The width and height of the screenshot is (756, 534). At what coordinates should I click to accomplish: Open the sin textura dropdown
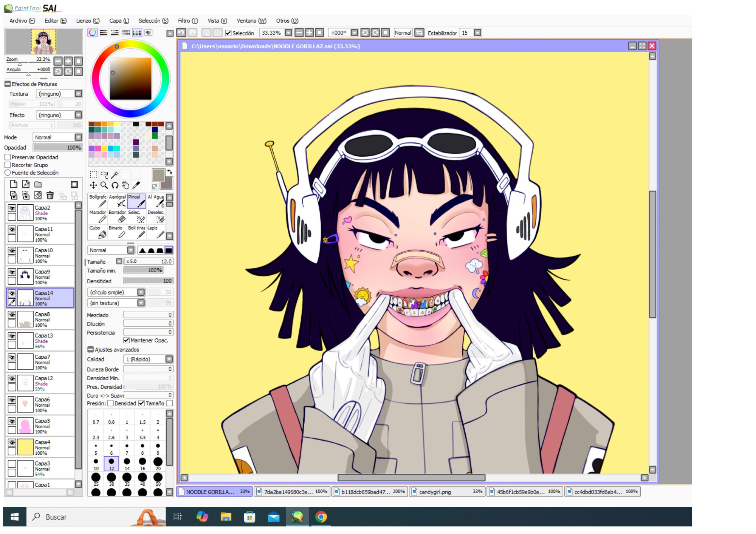click(141, 303)
